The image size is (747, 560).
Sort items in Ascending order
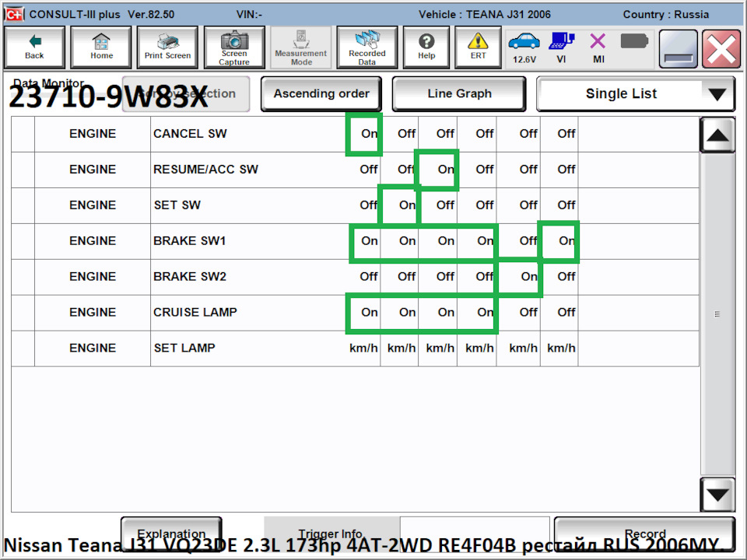tap(321, 94)
